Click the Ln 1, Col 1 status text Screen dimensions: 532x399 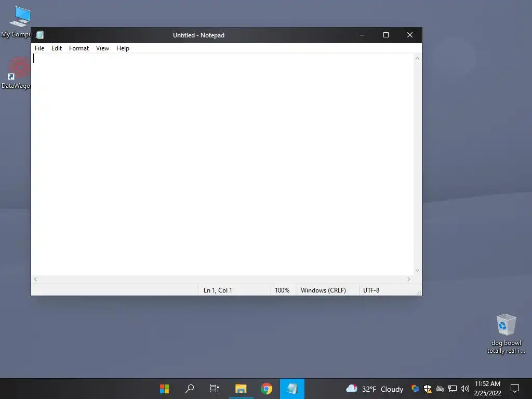218,290
